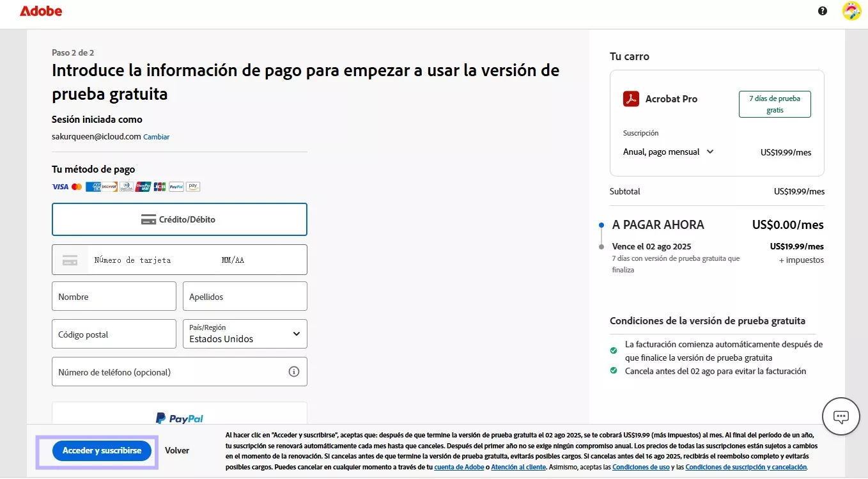Click the PayPal logo in payment icons row

[176, 187]
